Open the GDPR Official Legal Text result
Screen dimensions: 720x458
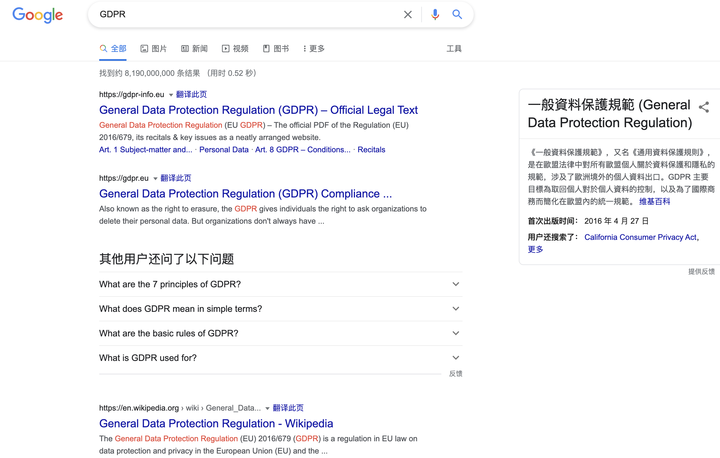click(259, 110)
